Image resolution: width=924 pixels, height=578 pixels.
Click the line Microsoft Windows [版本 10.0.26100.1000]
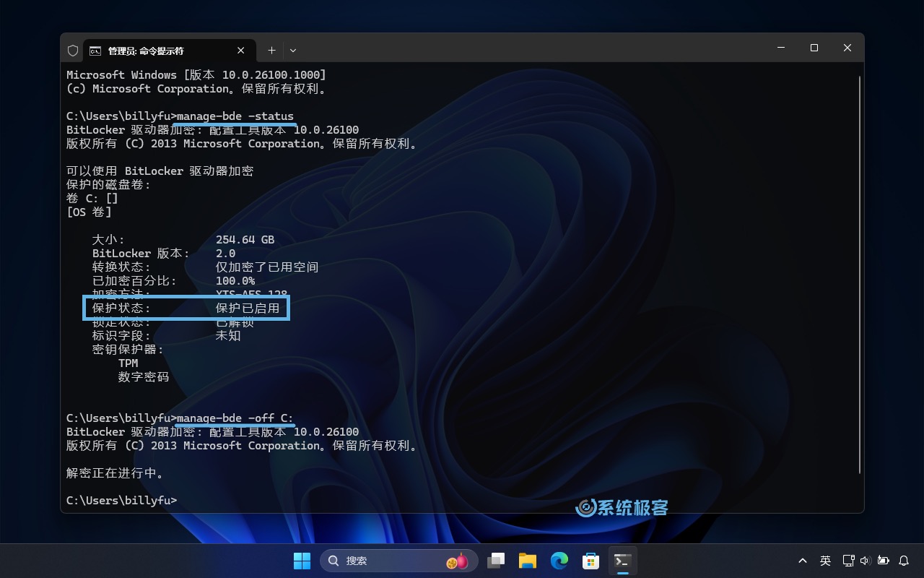tap(196, 75)
